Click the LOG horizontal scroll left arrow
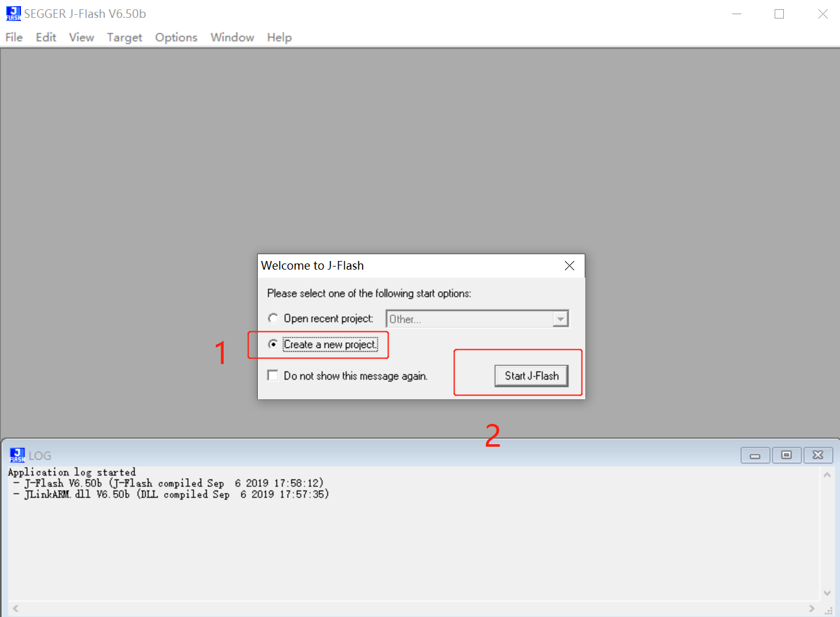The image size is (840, 617). click(15, 608)
